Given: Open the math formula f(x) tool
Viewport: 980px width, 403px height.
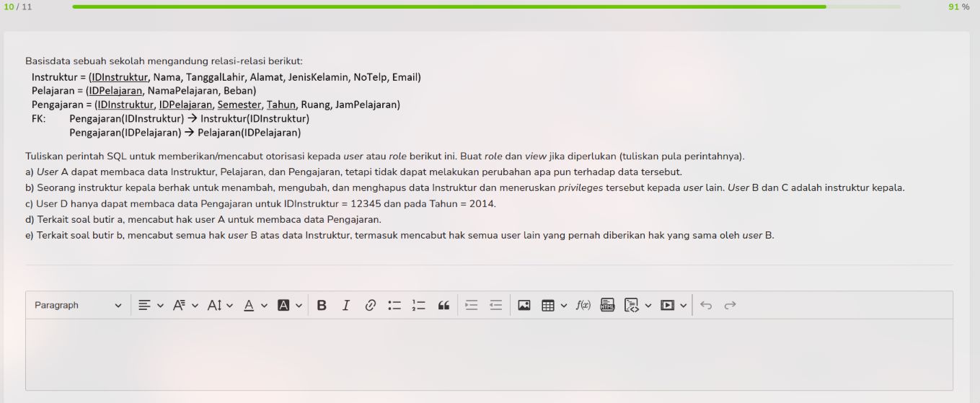Looking at the screenshot, I should click(x=583, y=306).
